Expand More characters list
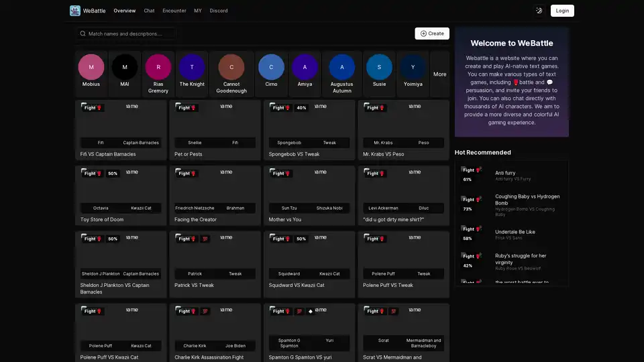The image size is (644, 362). click(439, 74)
